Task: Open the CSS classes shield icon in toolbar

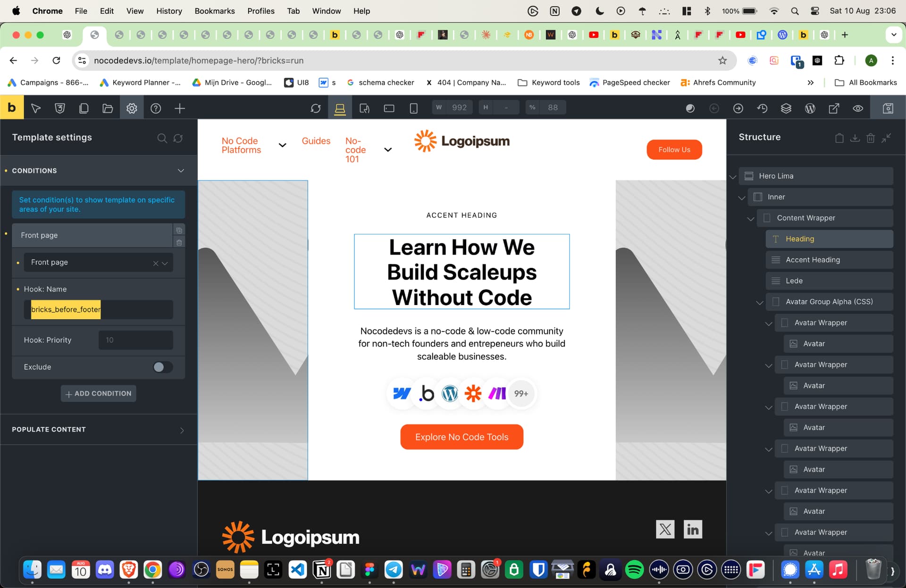Action: click(60, 108)
